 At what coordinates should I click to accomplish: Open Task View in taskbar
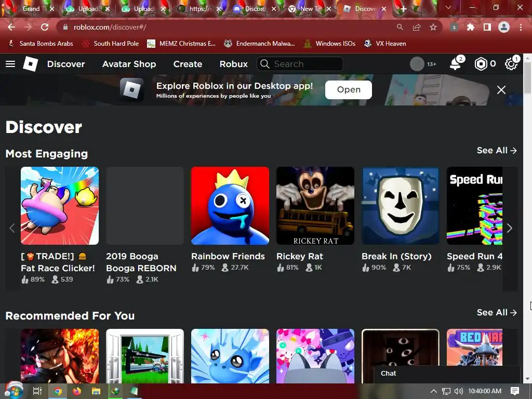coord(37,391)
